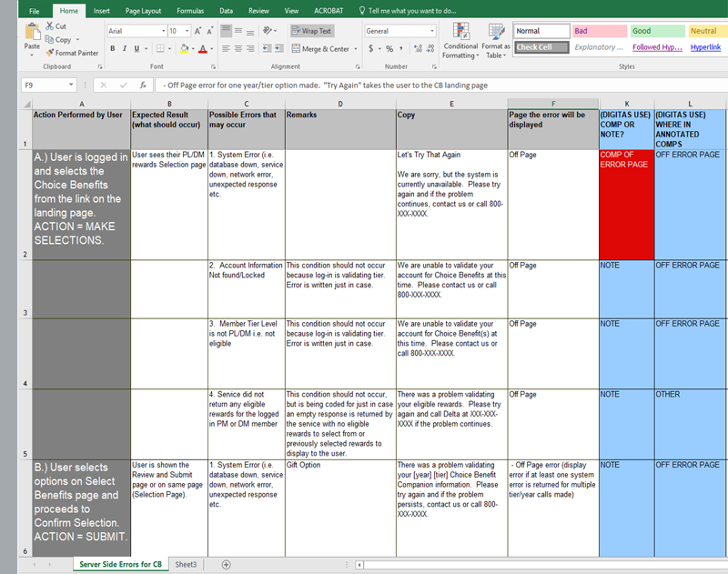Switch to the Page Layout ribbon tab
Screen dimensions: 728x574
pyautogui.click(x=144, y=11)
